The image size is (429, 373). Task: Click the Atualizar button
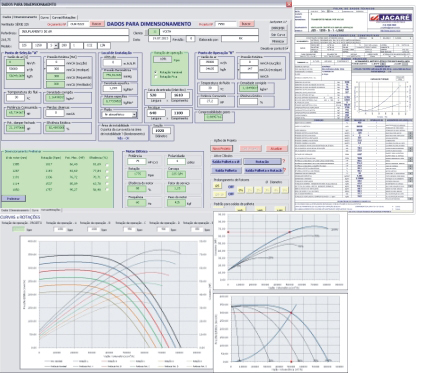(276, 148)
